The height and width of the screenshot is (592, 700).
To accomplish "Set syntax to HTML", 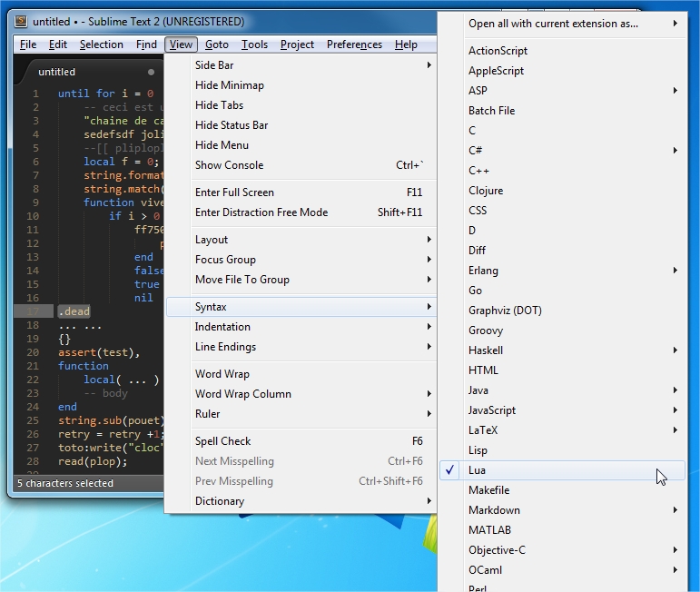I will pyautogui.click(x=562, y=370).
